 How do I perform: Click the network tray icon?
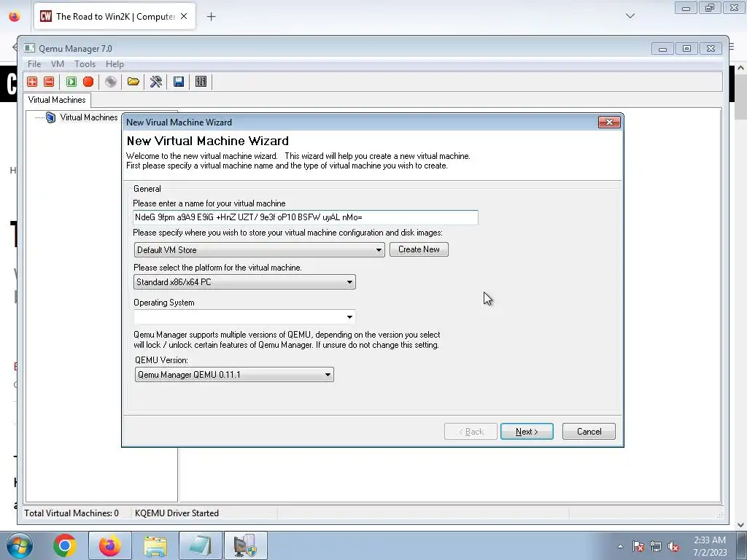(656, 547)
